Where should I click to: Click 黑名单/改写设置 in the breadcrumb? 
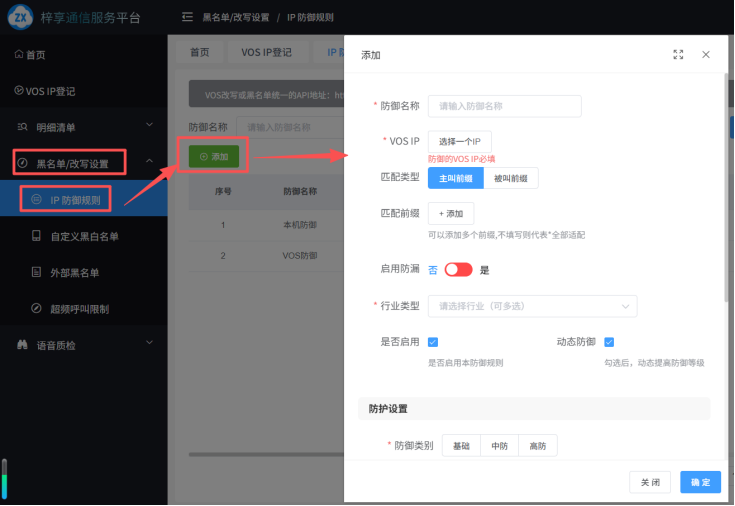(236, 17)
